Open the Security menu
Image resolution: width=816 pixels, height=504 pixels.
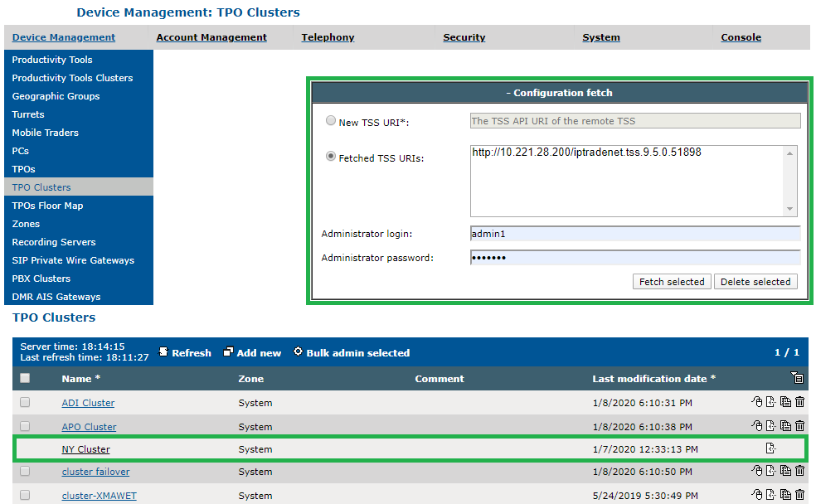[x=464, y=37]
